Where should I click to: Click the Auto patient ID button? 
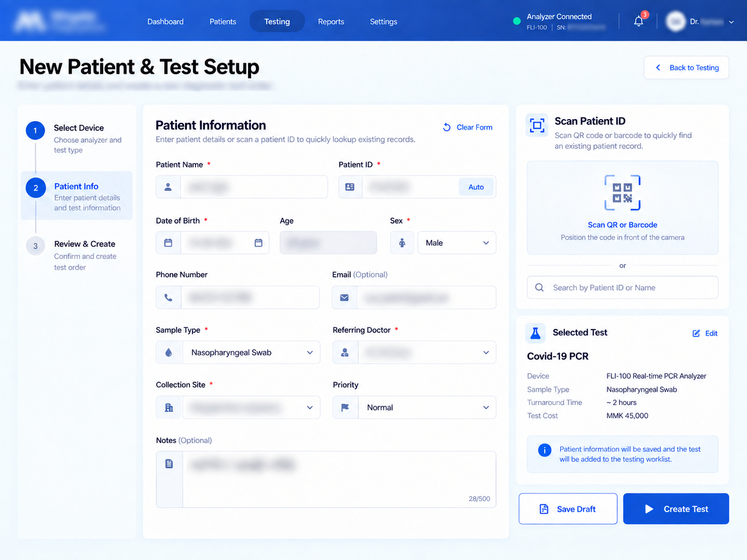click(x=476, y=187)
